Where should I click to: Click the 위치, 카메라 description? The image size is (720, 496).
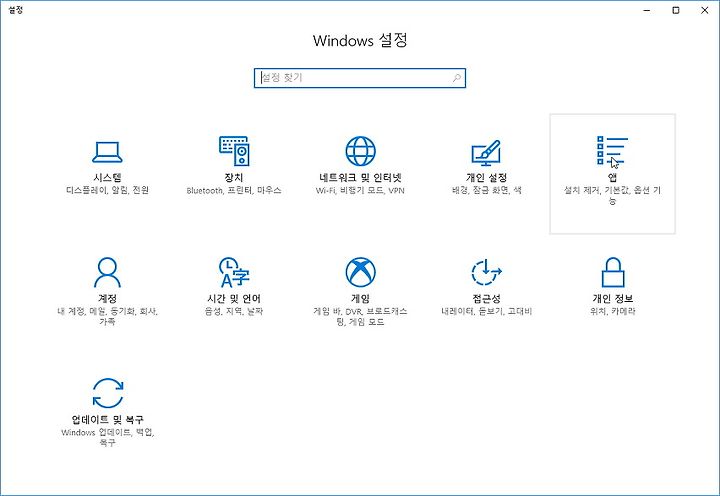coord(613,311)
